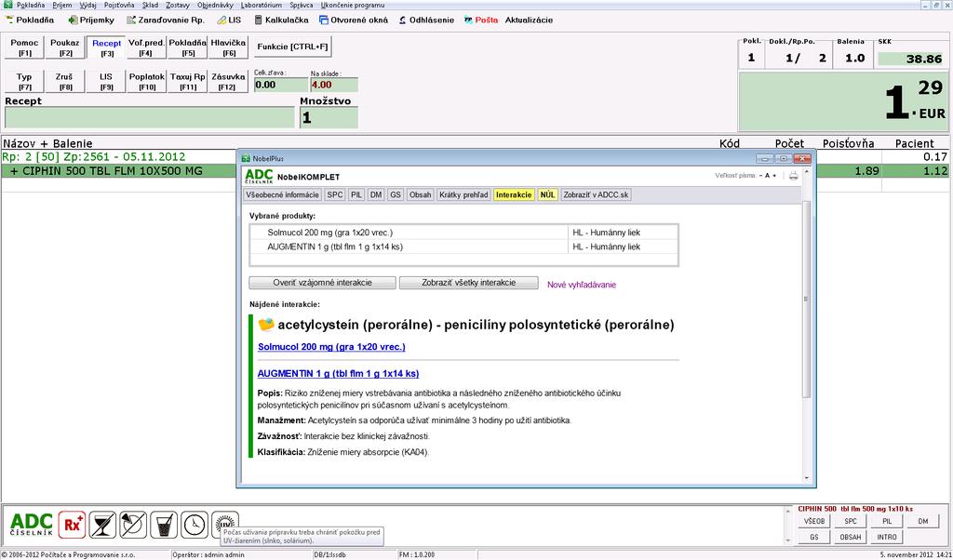Switch to Všeobecné informácie tab
Screen dimensions: 953x560
tap(282, 195)
